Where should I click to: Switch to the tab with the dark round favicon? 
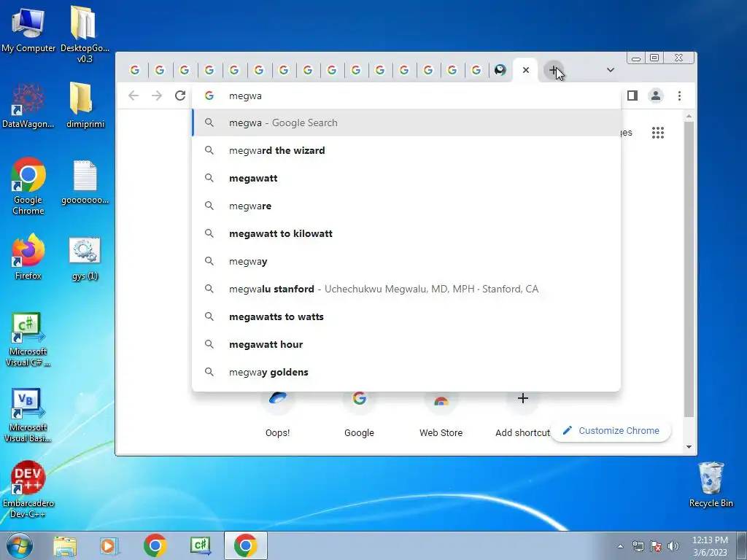click(x=500, y=70)
